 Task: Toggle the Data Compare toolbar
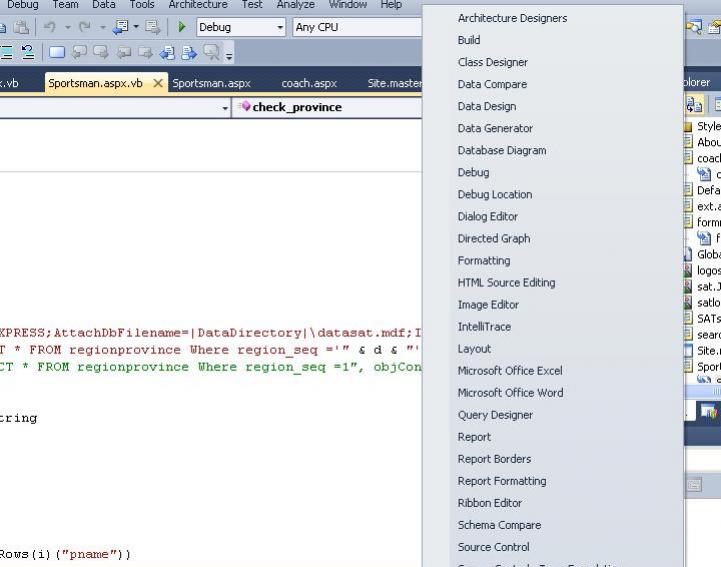pyautogui.click(x=492, y=84)
